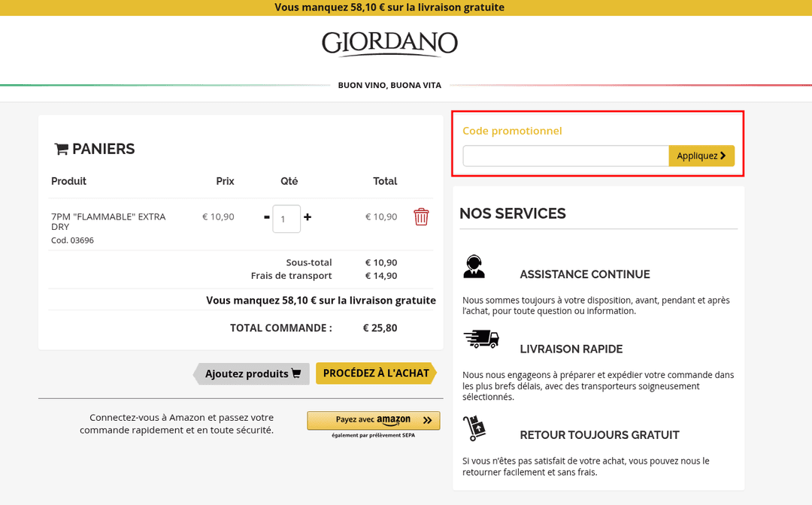Click the BUON VINO, BUONA VITA tagline
Screen dimensions: 812x505
pyautogui.click(x=389, y=86)
